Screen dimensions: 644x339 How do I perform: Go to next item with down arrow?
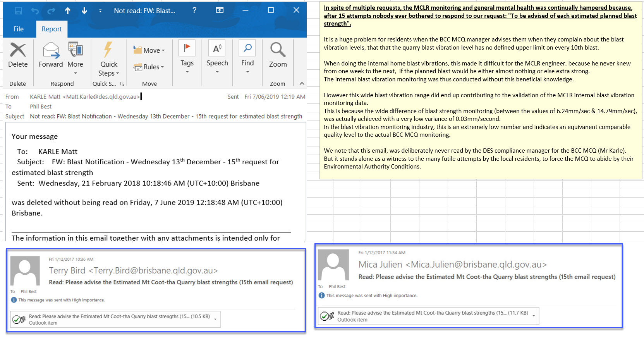(x=84, y=11)
